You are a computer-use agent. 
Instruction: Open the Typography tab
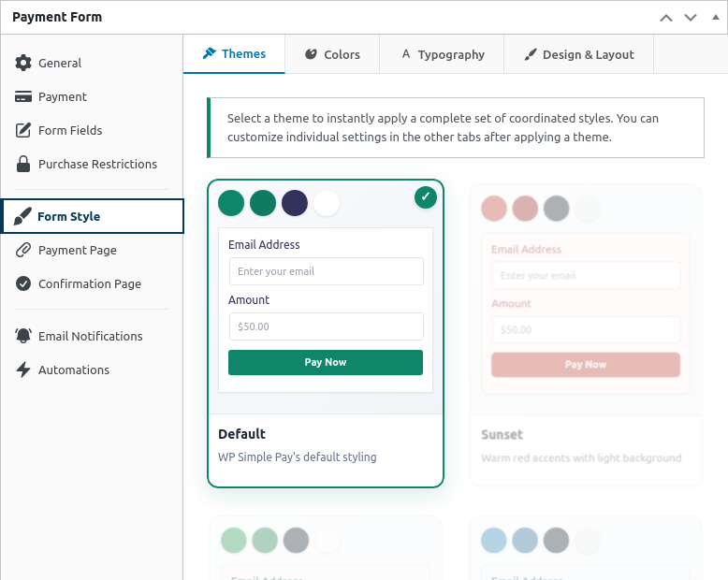[x=442, y=54]
